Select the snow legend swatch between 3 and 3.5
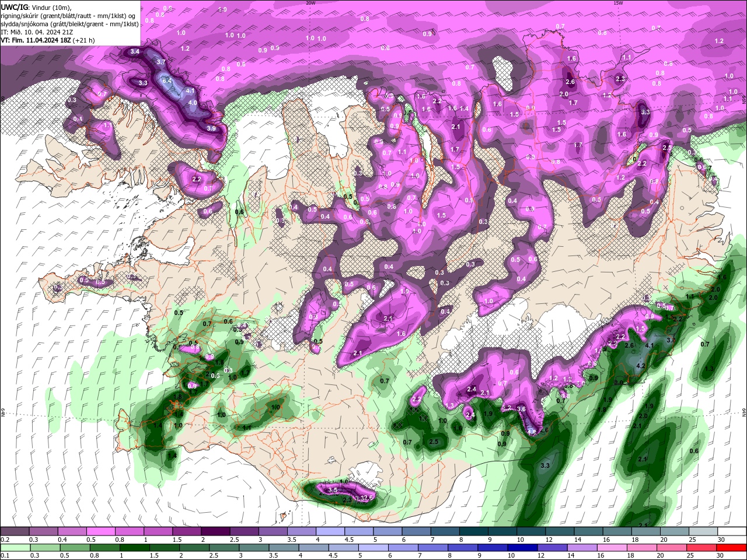 [273, 531]
